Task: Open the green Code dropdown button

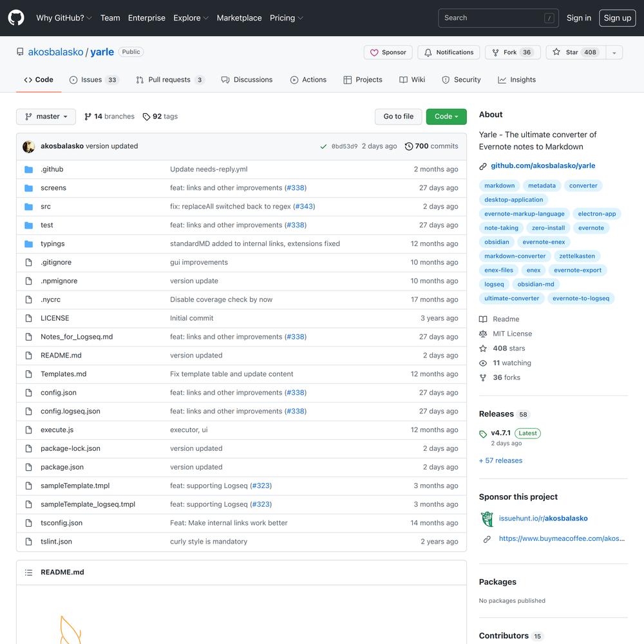Action: click(446, 117)
